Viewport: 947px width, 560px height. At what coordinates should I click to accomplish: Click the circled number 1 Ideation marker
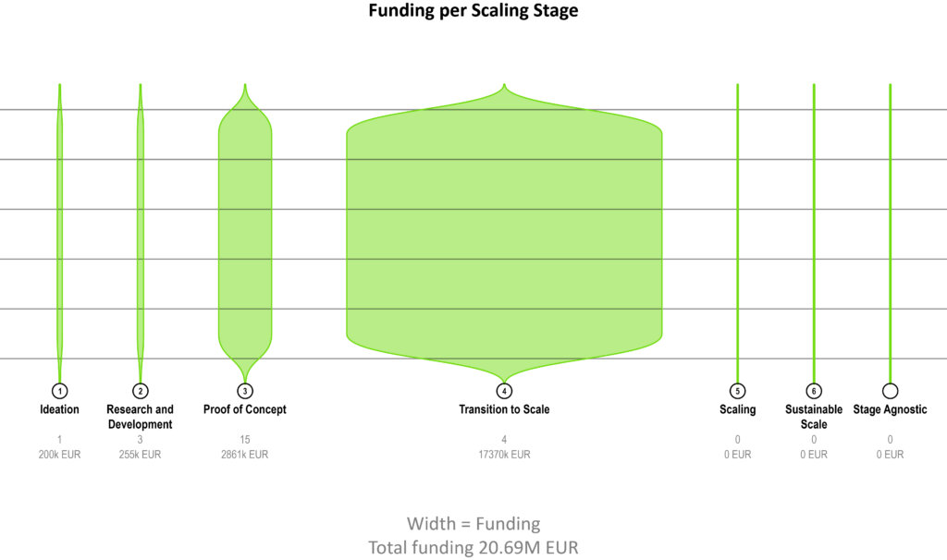pyautogui.click(x=59, y=391)
